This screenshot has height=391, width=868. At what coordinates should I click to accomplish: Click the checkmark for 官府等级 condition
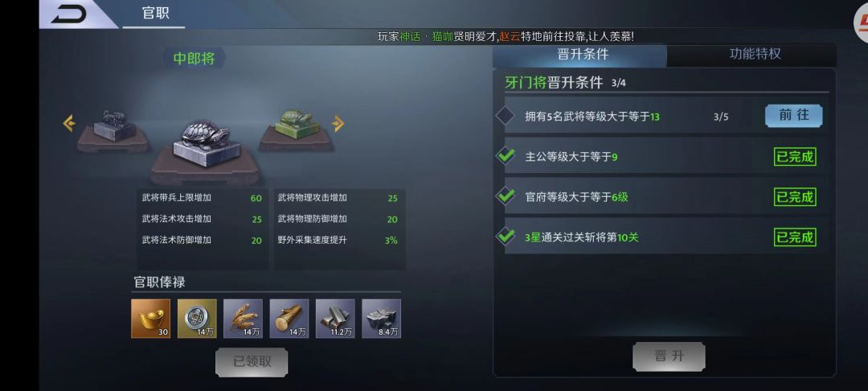pyautogui.click(x=506, y=196)
